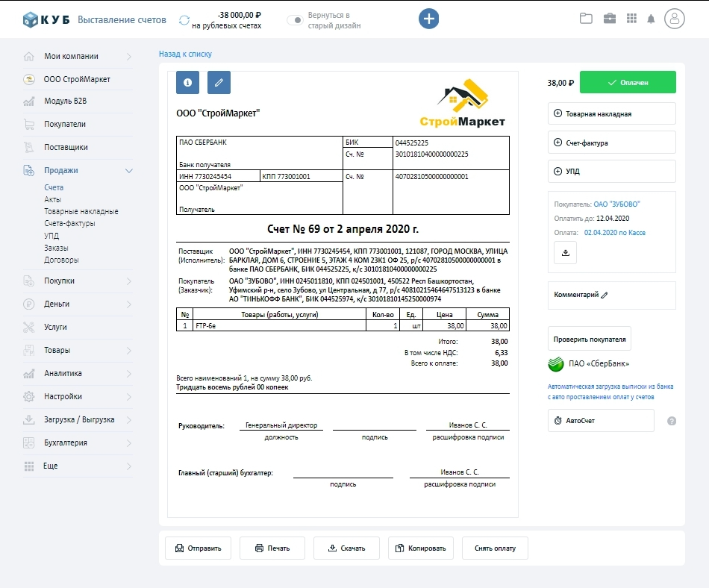Expand the Мои компании chevron
Screen dimensions: 709x588
point(129,57)
